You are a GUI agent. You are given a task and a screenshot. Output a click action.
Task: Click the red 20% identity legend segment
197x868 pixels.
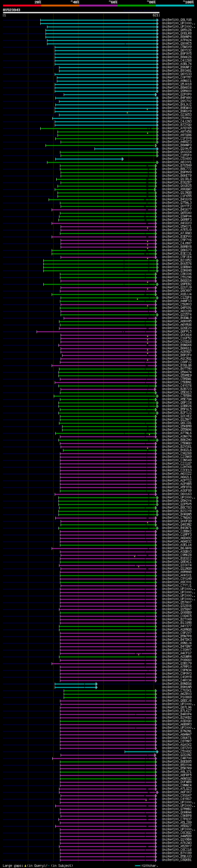(x=22, y=6)
